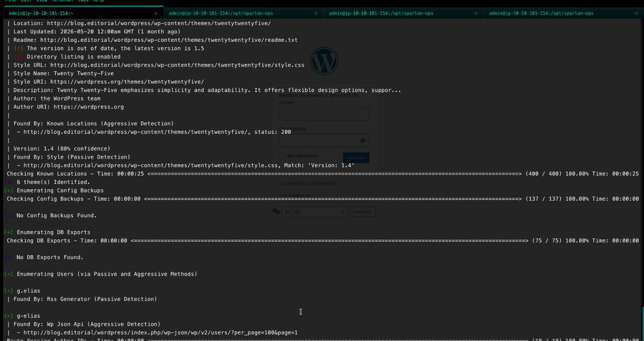The height and width of the screenshot is (341, 644).
Task: Click the Description line about Twenty Twenty-Five
Action: coord(207,90)
